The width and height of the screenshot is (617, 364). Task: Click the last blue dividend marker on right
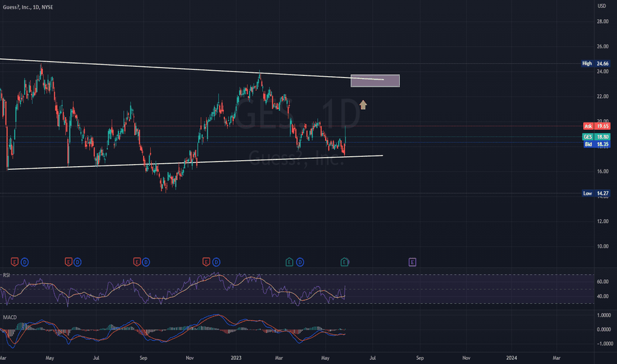(300, 262)
